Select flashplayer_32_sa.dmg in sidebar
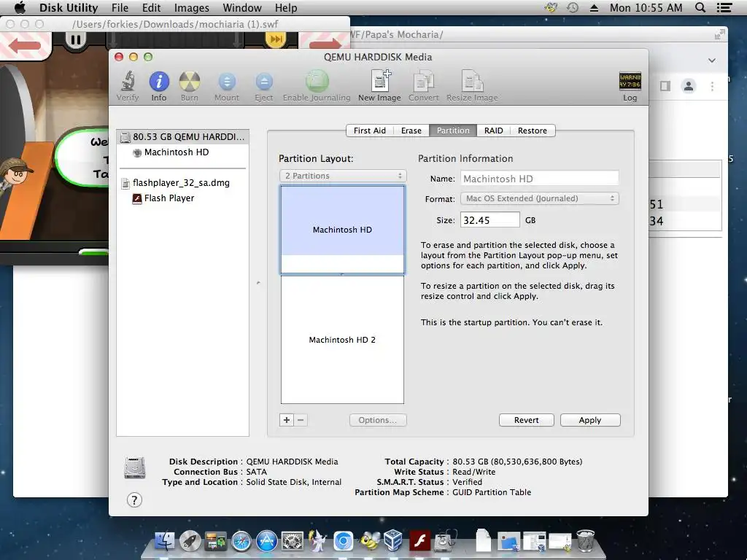This screenshot has height=560, width=747. (182, 183)
